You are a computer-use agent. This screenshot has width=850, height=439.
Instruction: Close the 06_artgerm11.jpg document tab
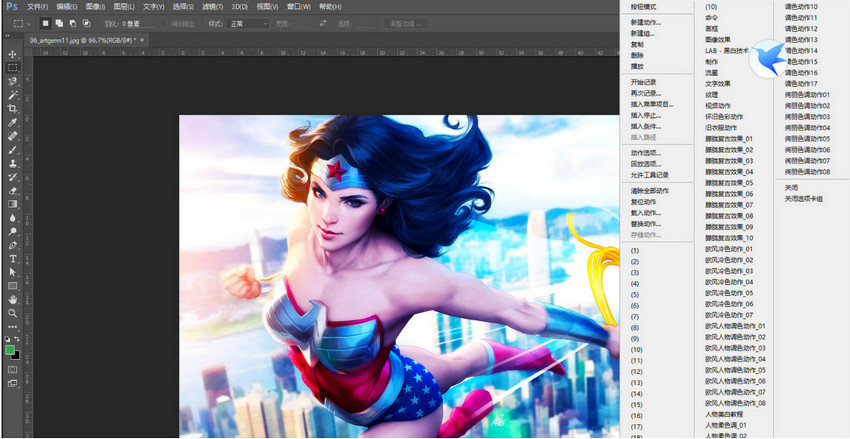143,41
